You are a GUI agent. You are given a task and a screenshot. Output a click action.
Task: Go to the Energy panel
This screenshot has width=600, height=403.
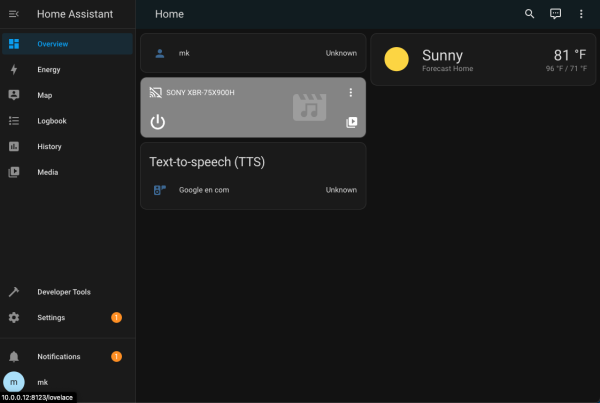click(49, 70)
